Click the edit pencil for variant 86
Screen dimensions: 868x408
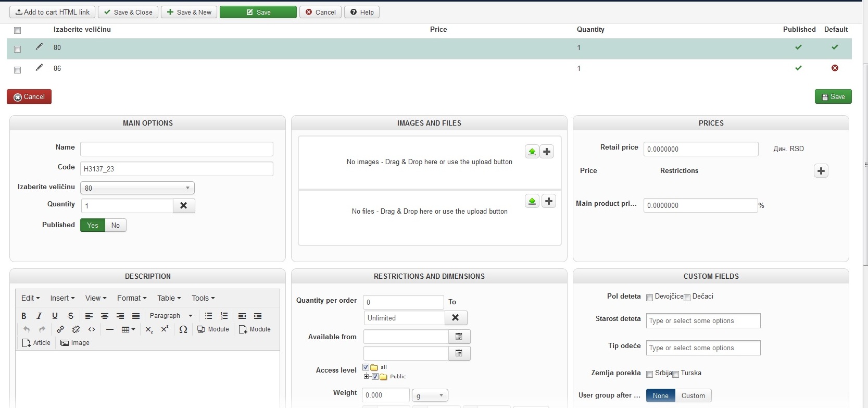click(x=39, y=68)
